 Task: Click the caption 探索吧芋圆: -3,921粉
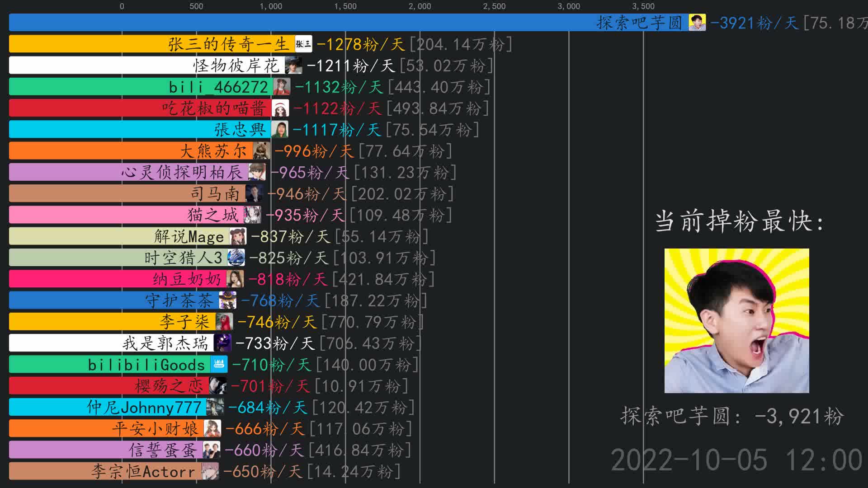[x=732, y=416]
